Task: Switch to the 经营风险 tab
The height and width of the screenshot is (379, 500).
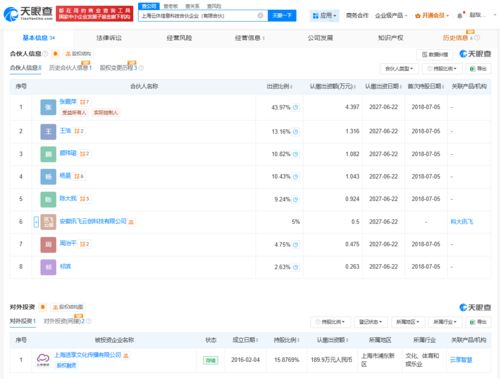Action: (x=179, y=38)
